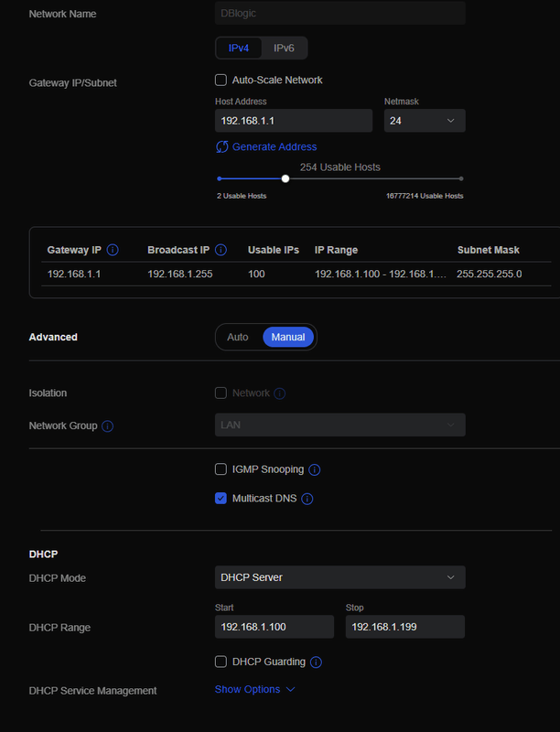The image size is (560, 732).
Task: Click the DHCP Range Start field
Action: click(x=275, y=627)
